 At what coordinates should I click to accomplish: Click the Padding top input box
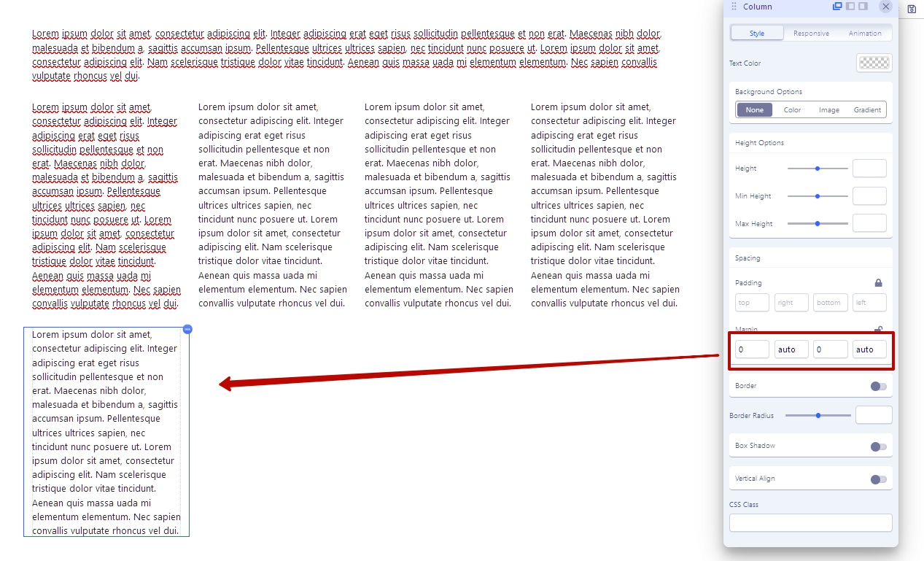tap(752, 303)
